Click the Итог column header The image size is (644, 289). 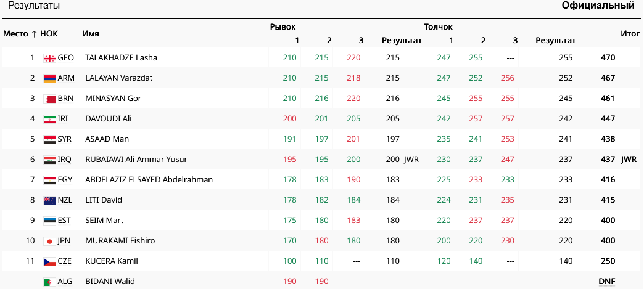click(x=630, y=33)
